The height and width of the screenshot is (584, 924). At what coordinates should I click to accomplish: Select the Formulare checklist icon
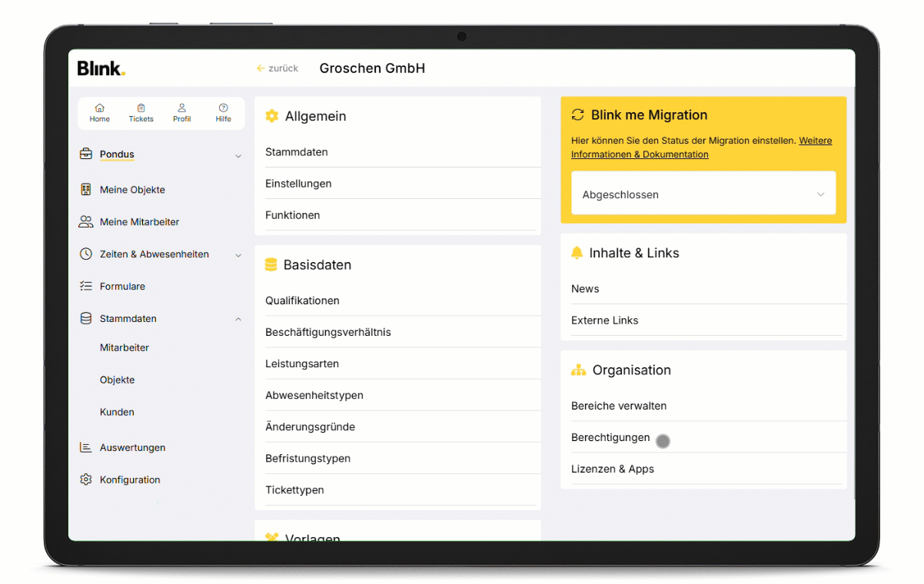point(86,286)
